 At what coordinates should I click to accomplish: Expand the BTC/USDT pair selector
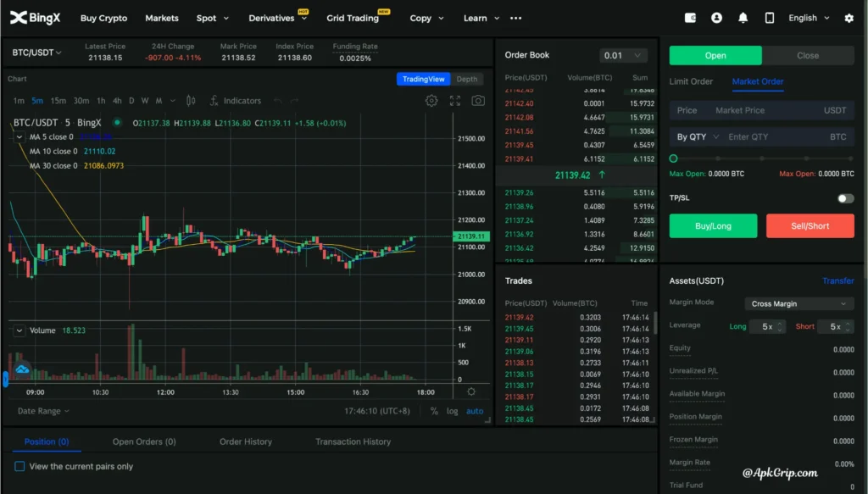tap(37, 53)
